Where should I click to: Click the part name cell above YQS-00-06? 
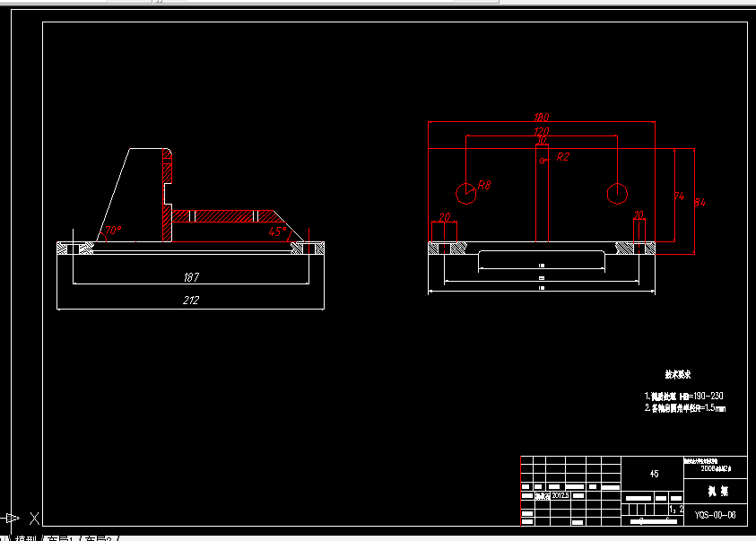coord(716,492)
